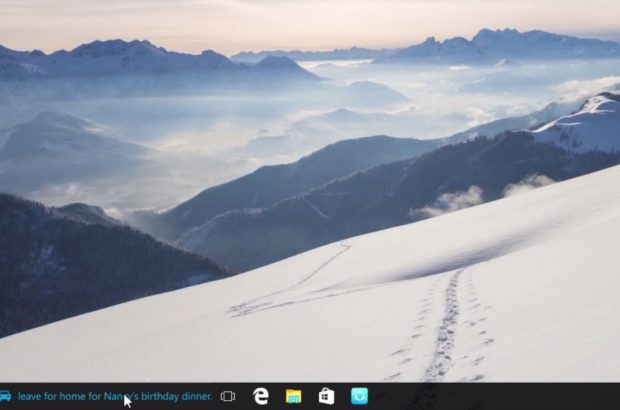
Task: Click Cortana's "leave for home" reminder text
Action: click(115, 396)
